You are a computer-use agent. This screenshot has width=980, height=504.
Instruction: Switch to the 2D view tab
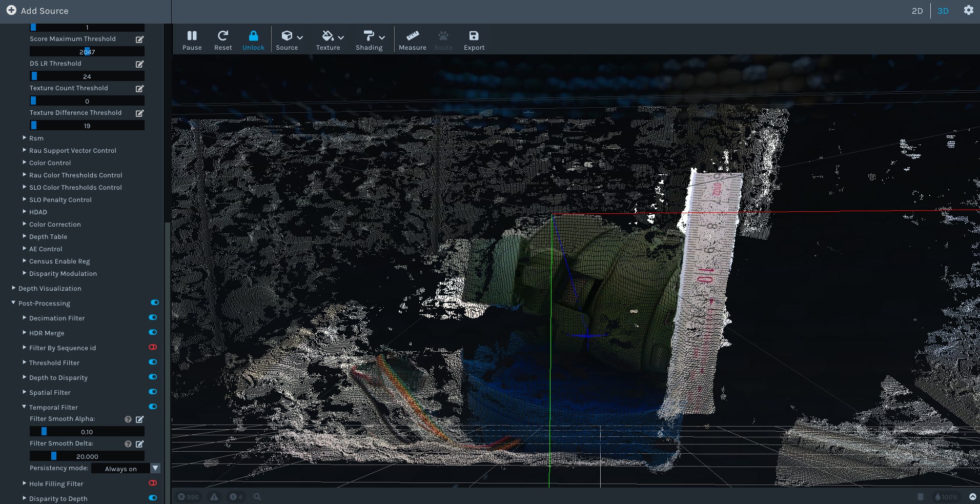(917, 10)
